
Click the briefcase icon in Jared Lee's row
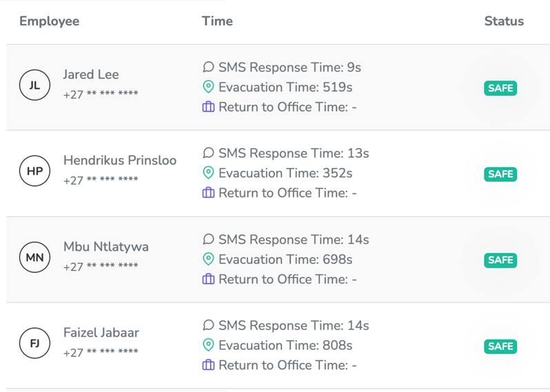tap(208, 107)
